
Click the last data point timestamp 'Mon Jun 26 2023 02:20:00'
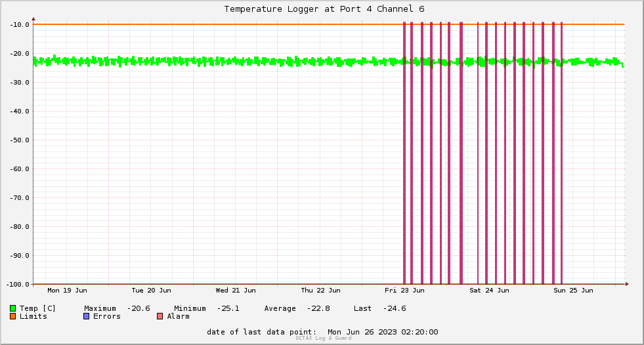tap(383, 332)
